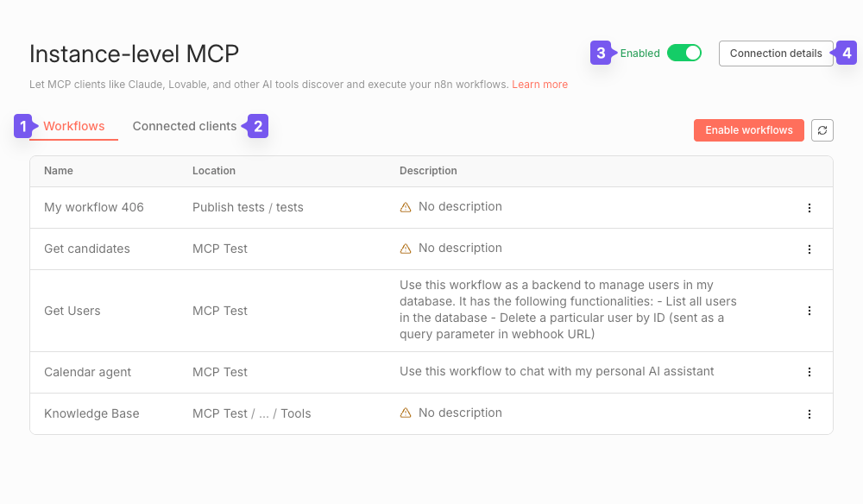Open row options for the Get Users workflow

(809, 310)
